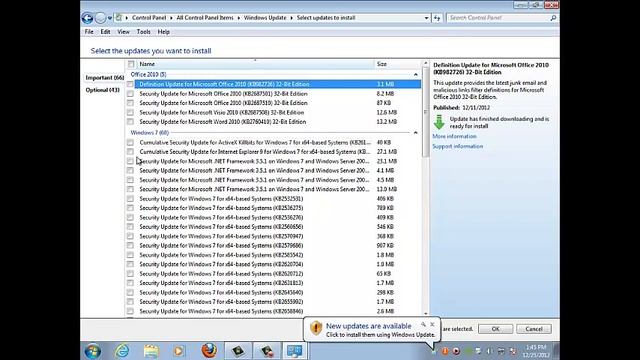Refresh the address bar location
Image resolution: width=640 pixels, height=360 pixels.
pyautogui.click(x=437, y=18)
